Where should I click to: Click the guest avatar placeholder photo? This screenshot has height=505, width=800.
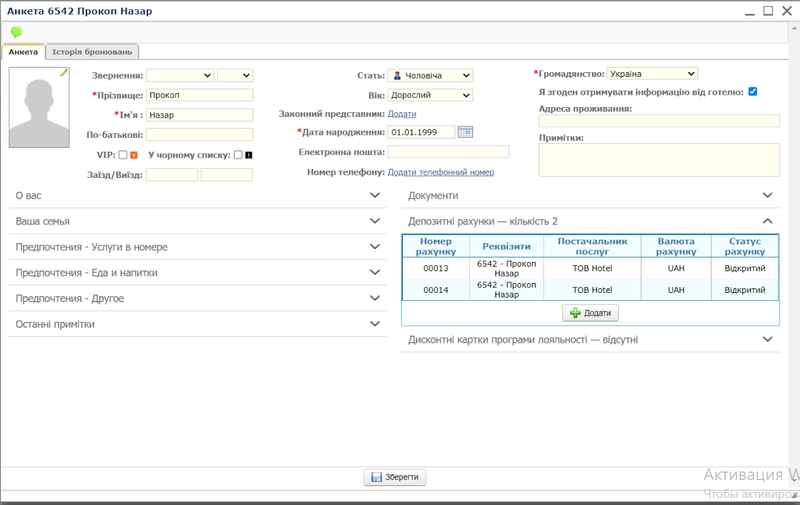coord(39,108)
